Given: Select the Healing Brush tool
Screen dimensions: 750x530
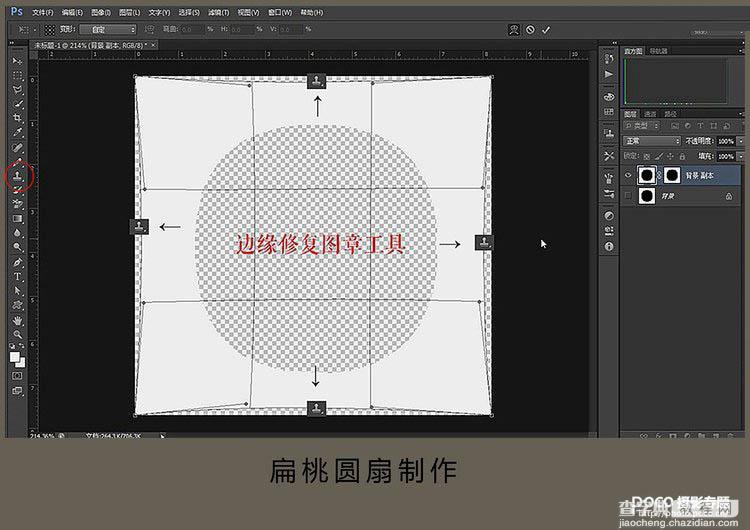Looking at the screenshot, I should click(x=17, y=147).
